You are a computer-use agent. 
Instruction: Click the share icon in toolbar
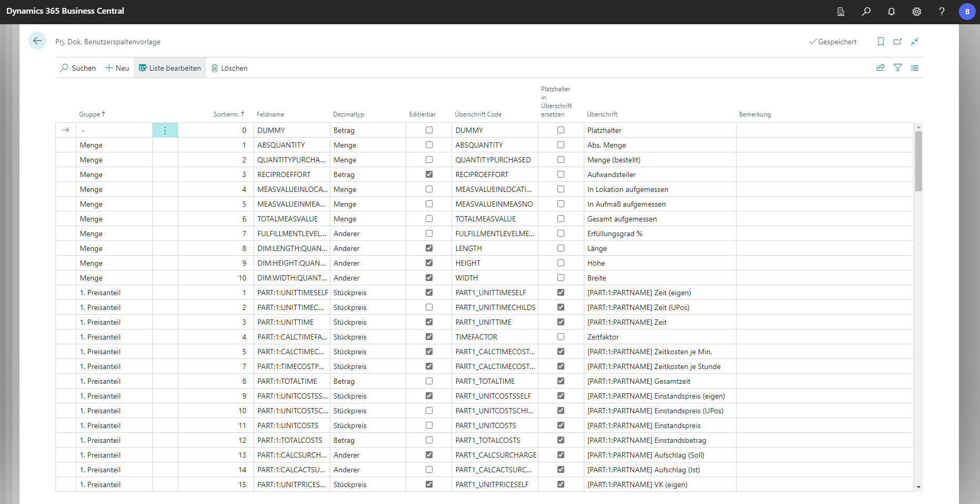[880, 68]
